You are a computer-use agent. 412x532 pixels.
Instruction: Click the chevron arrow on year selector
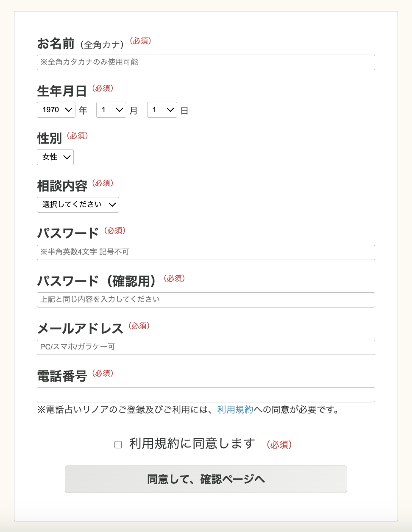69,110
